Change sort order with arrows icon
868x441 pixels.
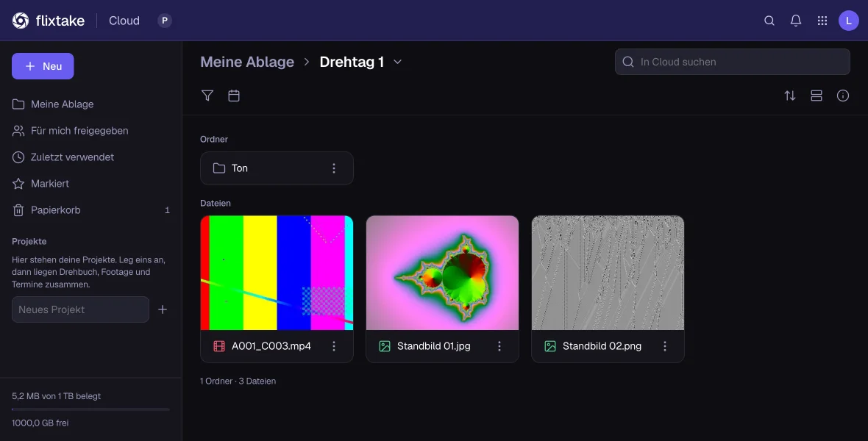790,96
